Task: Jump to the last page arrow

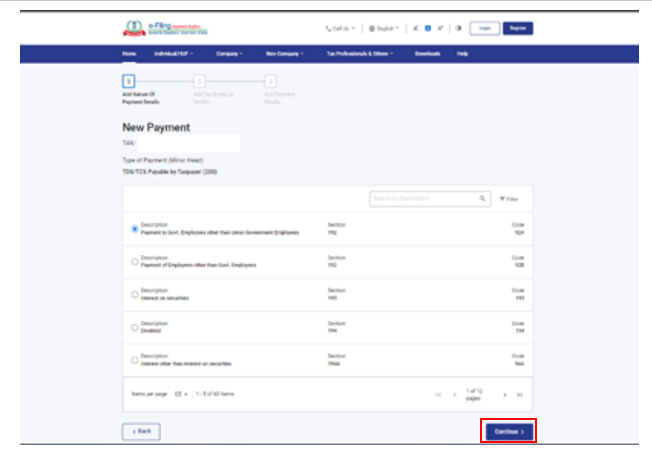Action: (518, 395)
